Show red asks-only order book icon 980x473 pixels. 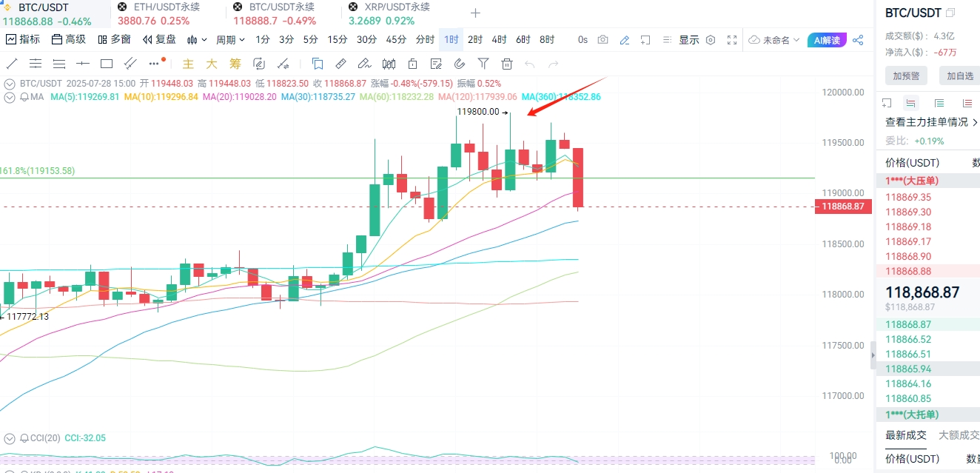[967, 104]
